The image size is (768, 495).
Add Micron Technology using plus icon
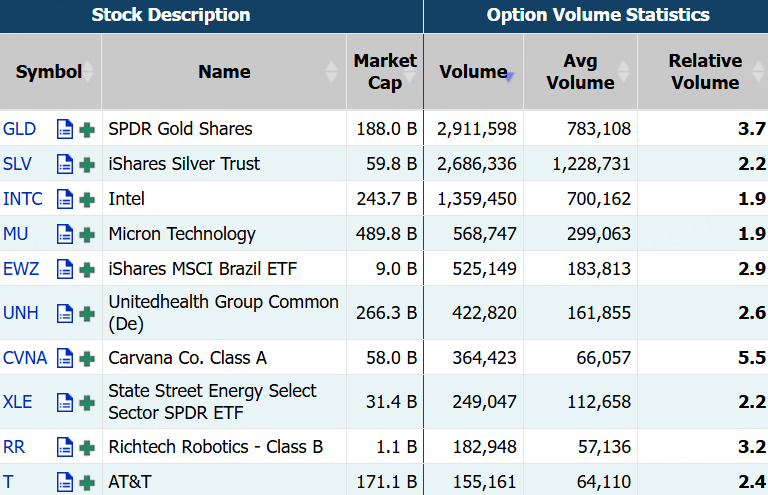coord(87,234)
